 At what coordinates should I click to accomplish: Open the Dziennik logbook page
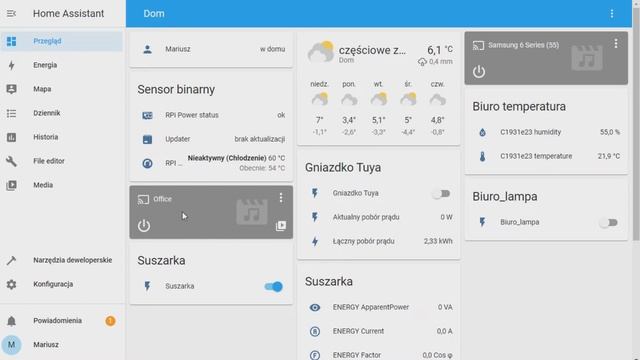click(62, 113)
